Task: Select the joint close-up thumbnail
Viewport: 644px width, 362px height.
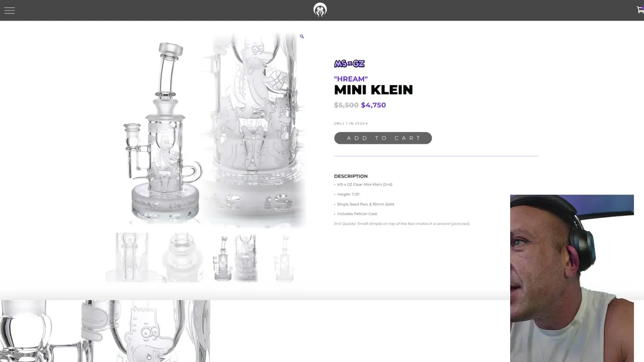Action: click(x=182, y=257)
